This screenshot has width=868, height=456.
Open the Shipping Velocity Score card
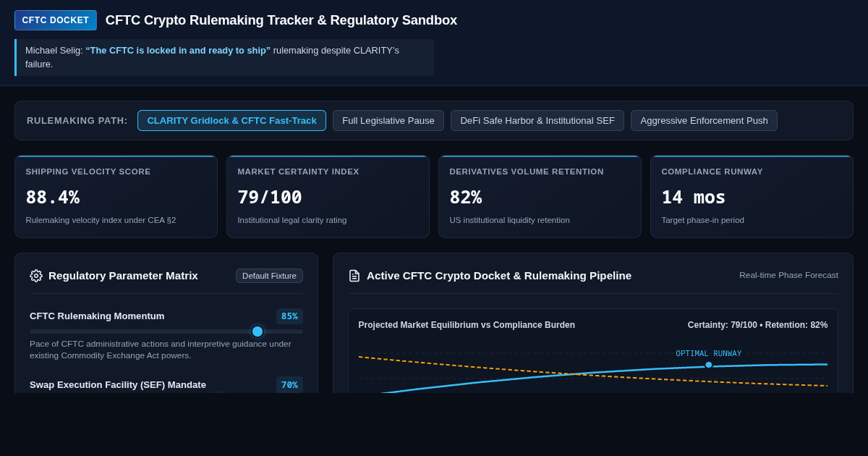[116, 197]
